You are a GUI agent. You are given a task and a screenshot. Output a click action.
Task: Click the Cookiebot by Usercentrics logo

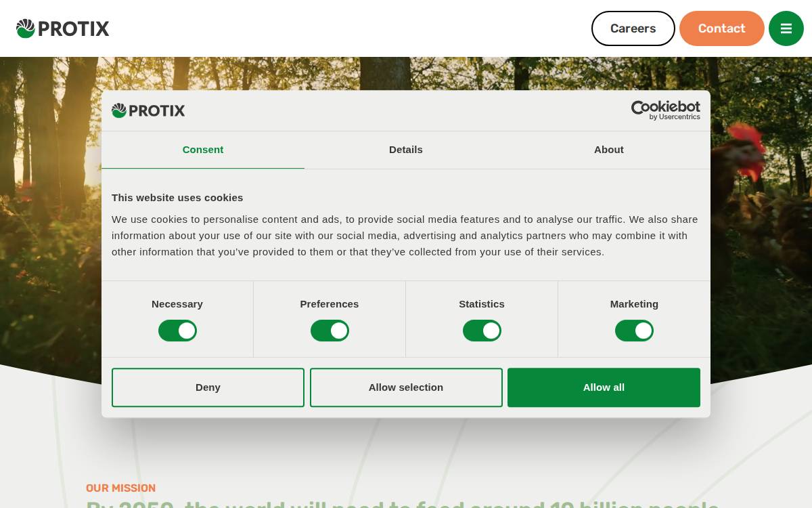tap(666, 110)
